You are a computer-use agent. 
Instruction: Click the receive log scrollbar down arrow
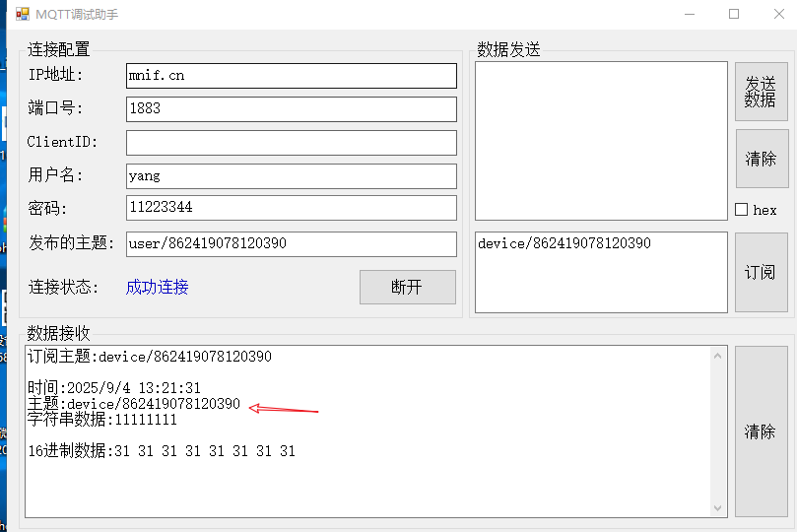point(718,507)
